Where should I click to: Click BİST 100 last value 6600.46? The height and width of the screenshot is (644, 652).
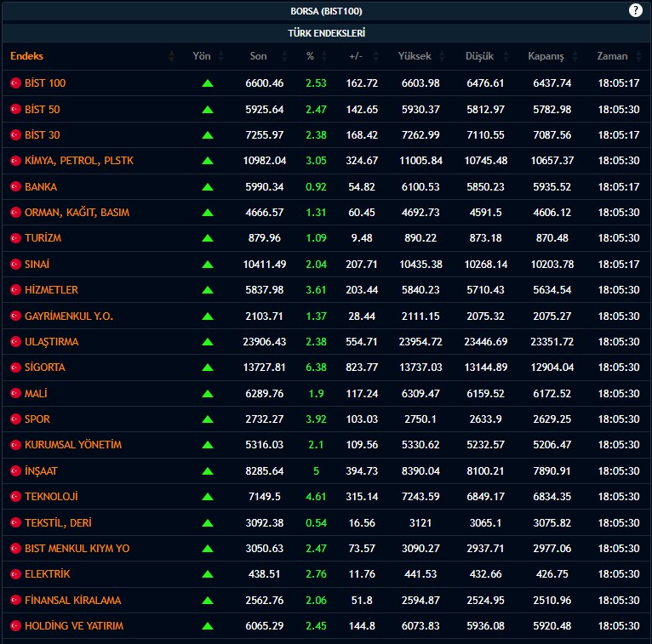tap(265, 83)
